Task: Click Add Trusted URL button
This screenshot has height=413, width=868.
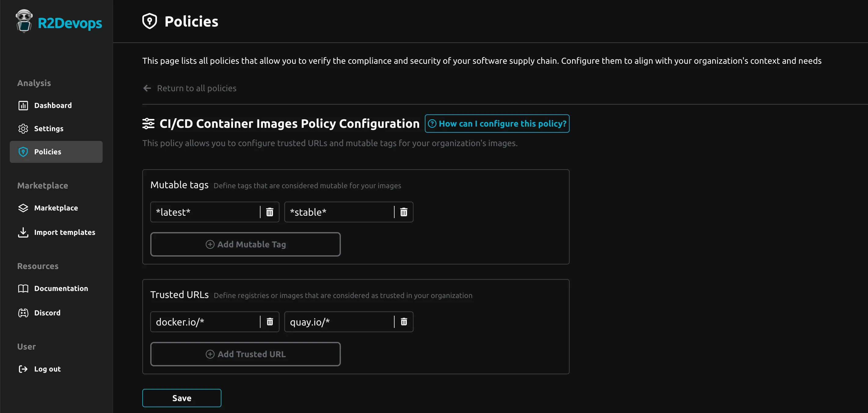Action: coord(245,354)
